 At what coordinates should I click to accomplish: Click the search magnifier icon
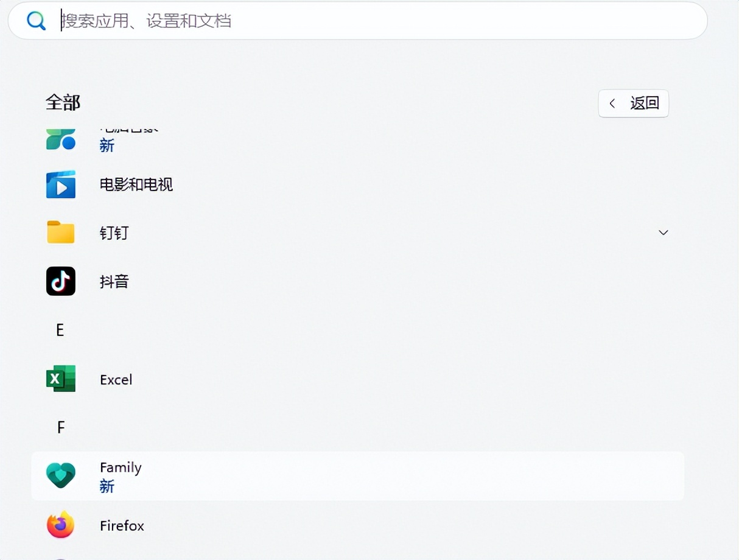click(x=37, y=21)
